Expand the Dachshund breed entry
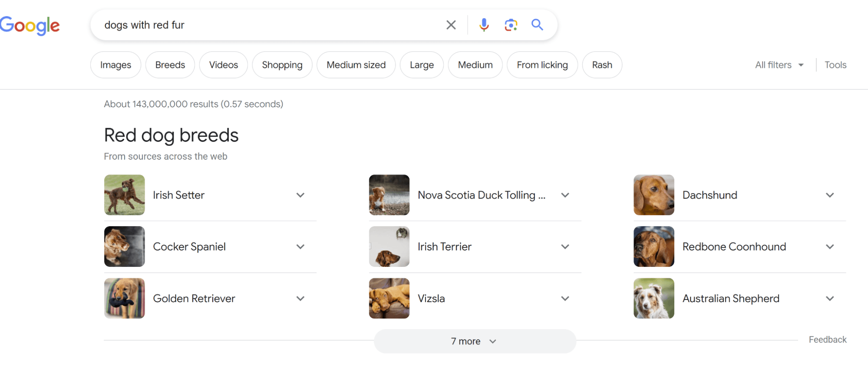This screenshot has height=365, width=868. 830,195
